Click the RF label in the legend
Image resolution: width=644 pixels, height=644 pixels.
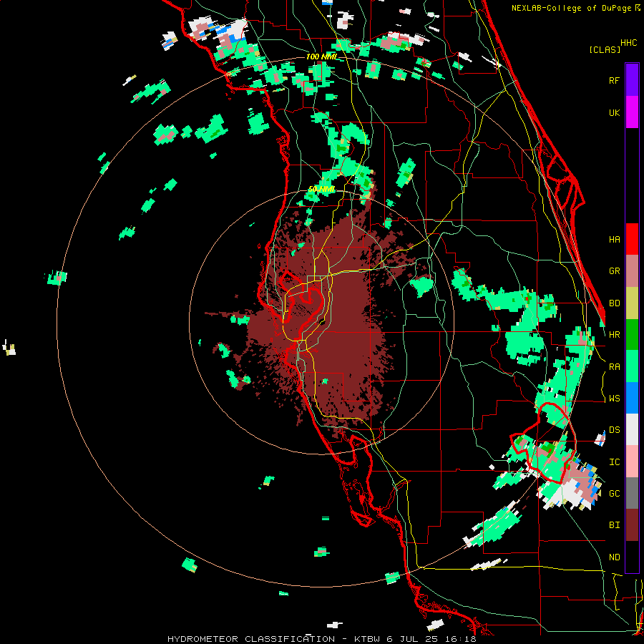(614, 80)
